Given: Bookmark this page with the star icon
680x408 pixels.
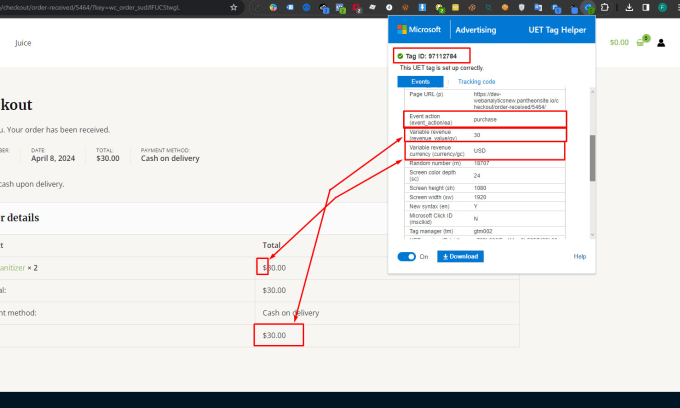Looking at the screenshot, I should click(234, 7).
